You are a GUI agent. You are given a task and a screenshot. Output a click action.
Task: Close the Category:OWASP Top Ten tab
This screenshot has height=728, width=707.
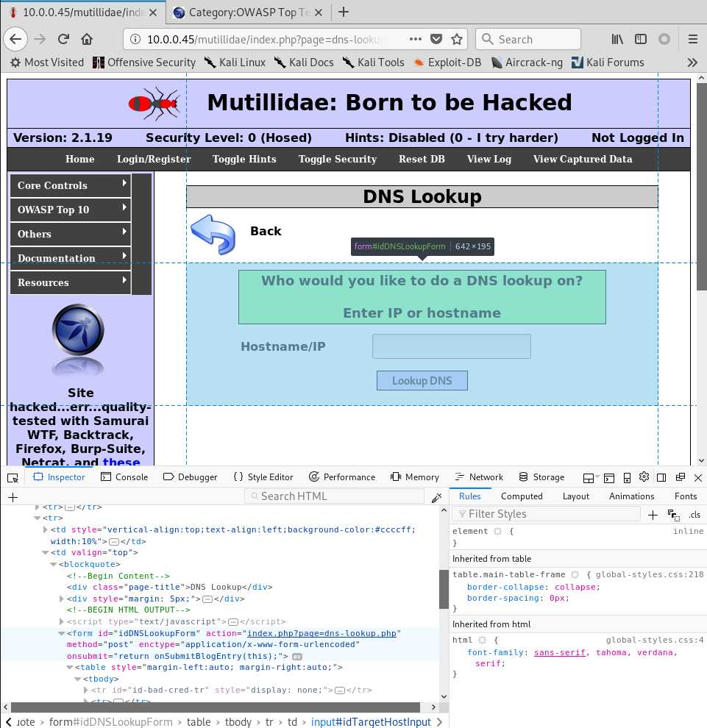point(319,13)
